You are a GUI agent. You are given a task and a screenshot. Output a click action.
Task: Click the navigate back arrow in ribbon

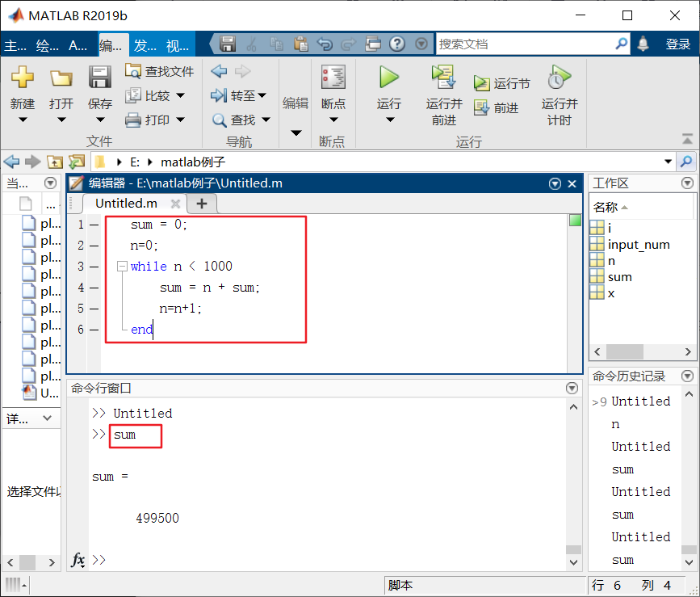(x=219, y=71)
